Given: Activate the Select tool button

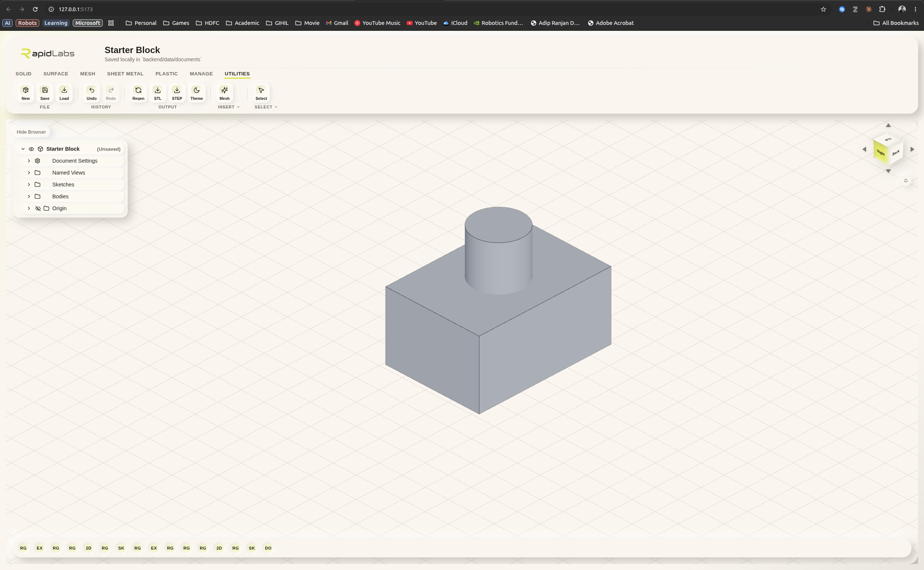Looking at the screenshot, I should [x=261, y=93].
